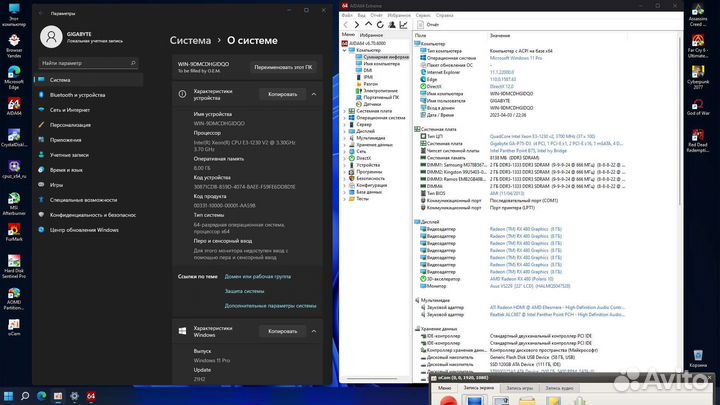Open the oCam desktop shortcut
This screenshot has height=405, width=720.
pos(14,327)
